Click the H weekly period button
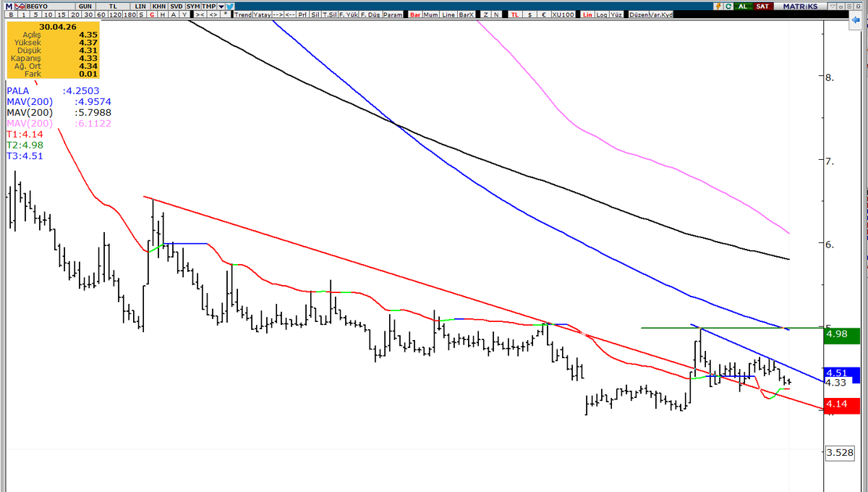The height and width of the screenshot is (492, 868). (163, 14)
